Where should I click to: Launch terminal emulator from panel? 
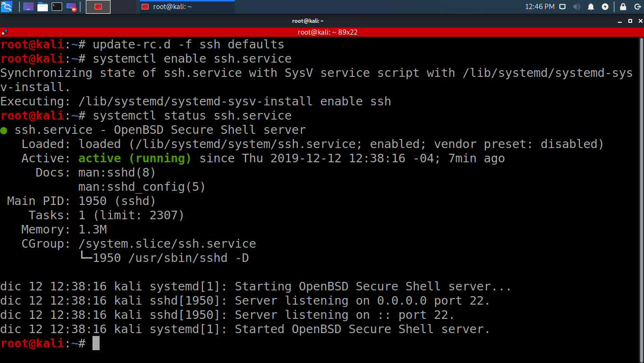point(57,7)
